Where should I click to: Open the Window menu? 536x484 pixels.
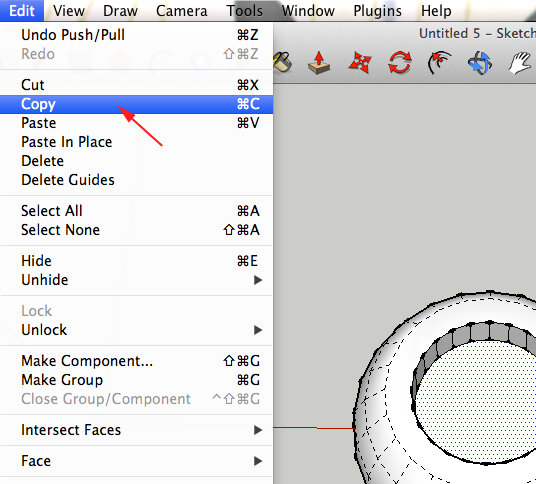point(308,11)
